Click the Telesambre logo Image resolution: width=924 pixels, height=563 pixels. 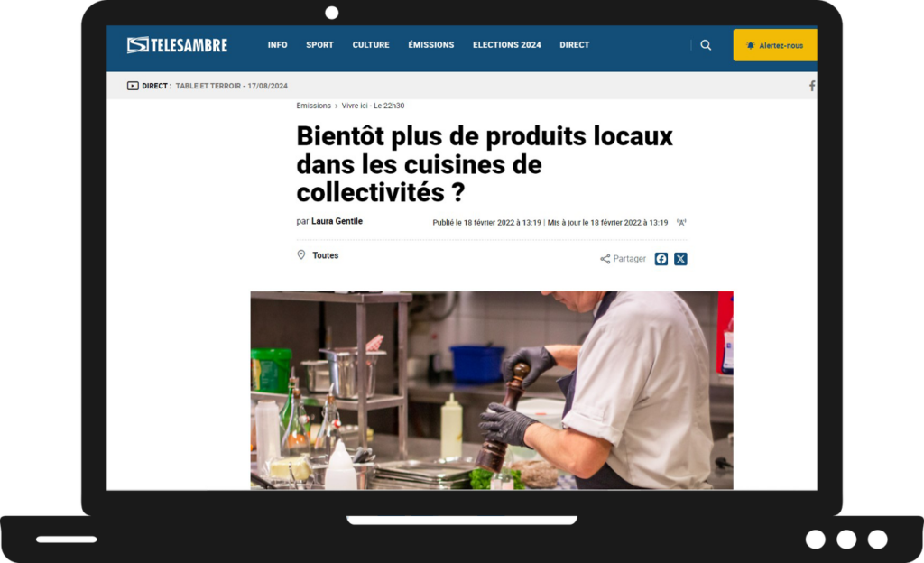pyautogui.click(x=177, y=45)
